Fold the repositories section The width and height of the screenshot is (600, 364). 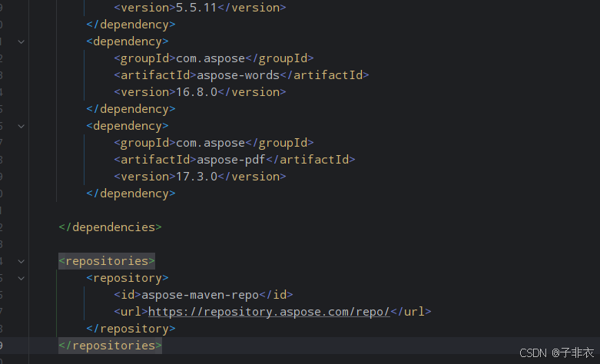21,261
